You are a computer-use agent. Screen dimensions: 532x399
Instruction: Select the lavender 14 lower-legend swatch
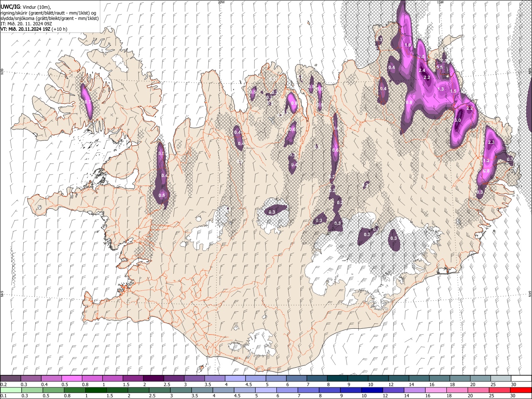coord(414,390)
